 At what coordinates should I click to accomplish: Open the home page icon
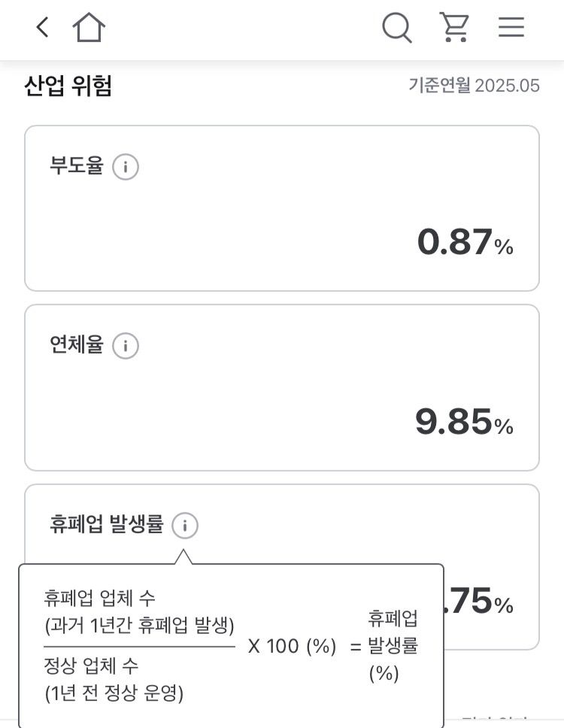point(89,28)
